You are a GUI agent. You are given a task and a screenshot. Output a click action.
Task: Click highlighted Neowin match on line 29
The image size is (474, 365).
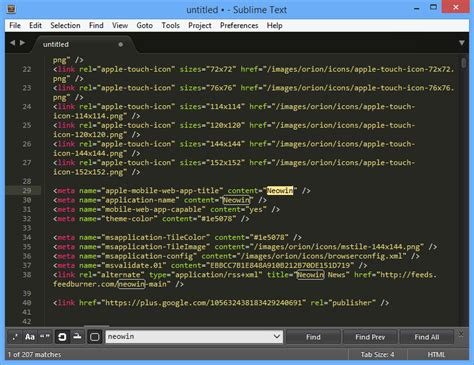coord(280,191)
